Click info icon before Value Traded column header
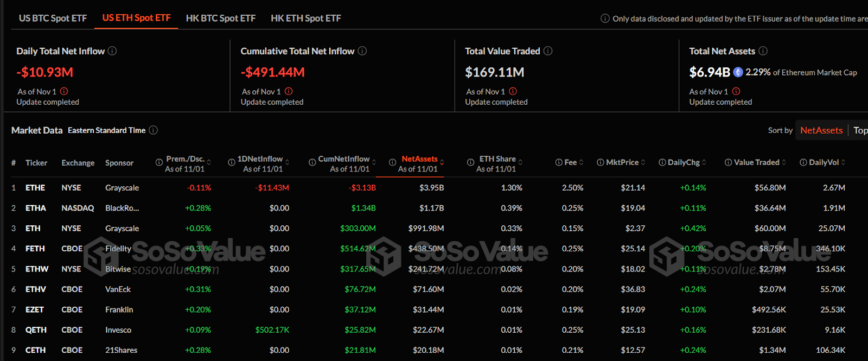Image resolution: width=868 pixels, height=361 pixels. [x=728, y=162]
